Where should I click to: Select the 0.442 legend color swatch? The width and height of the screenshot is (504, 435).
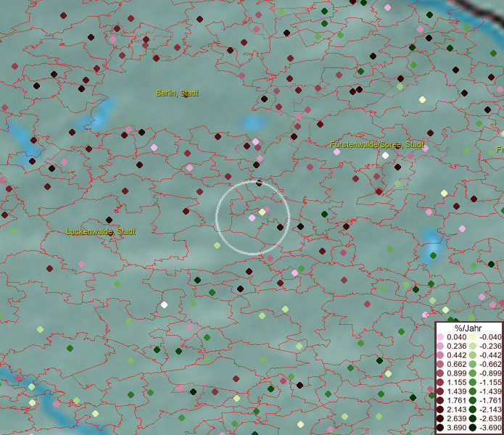tap(440, 355)
